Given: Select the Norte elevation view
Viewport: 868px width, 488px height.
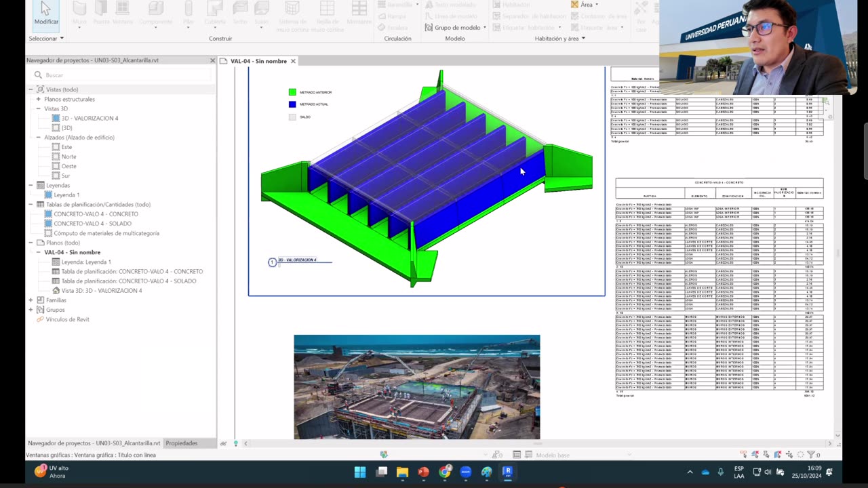Looking at the screenshot, I should (x=68, y=157).
